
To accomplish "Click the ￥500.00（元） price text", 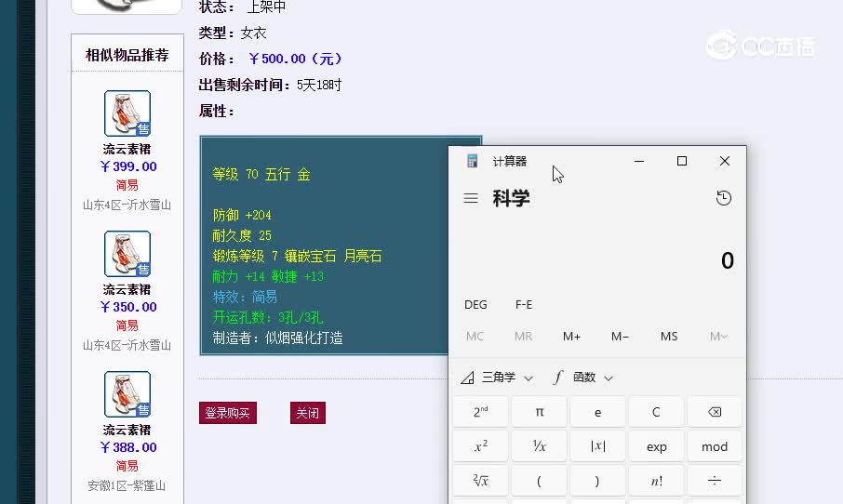I will click(295, 59).
